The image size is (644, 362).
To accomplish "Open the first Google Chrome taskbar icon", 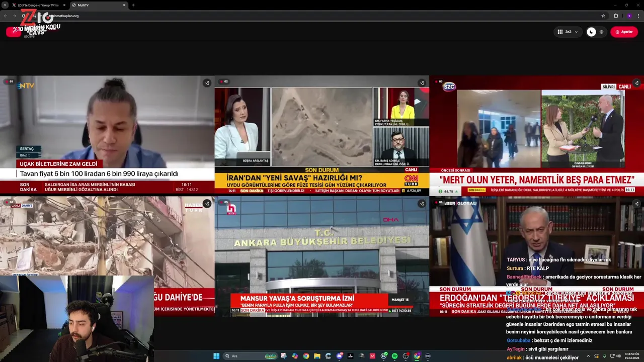I will (306, 356).
